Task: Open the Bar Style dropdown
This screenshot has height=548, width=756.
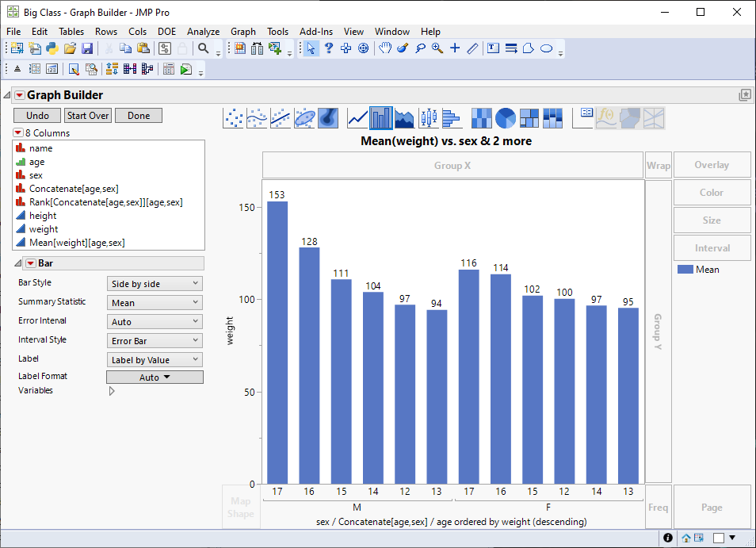Action: coord(155,283)
